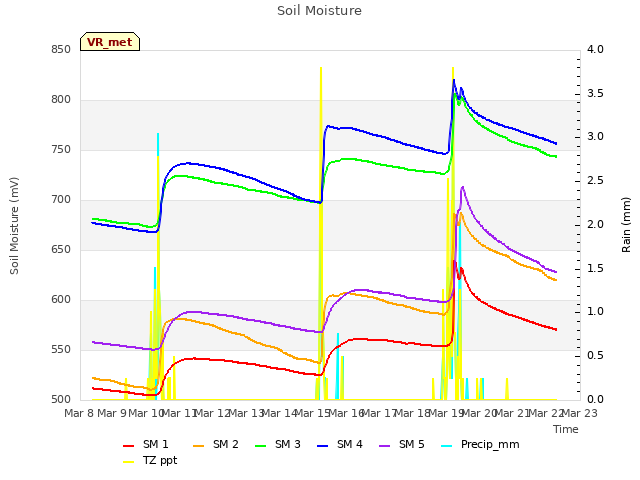Click the 4.0 rain axis tick label
Viewport: 640px width, 480px height.
tap(595, 50)
